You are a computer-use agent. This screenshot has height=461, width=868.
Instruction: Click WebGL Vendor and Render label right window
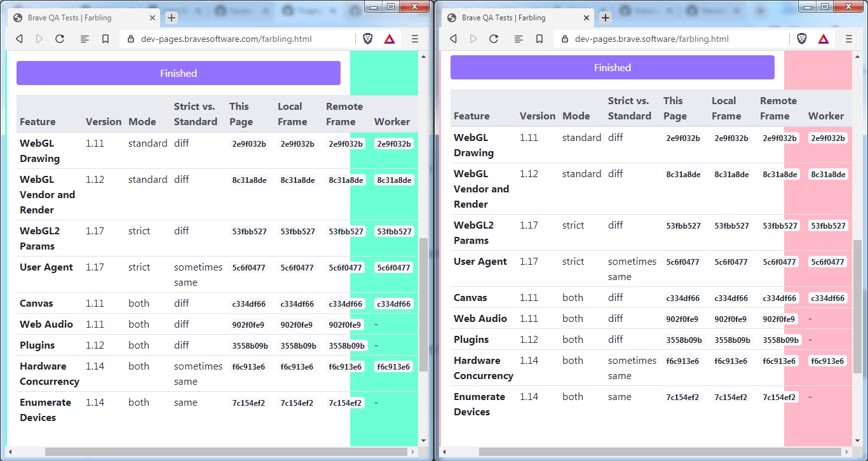click(481, 189)
